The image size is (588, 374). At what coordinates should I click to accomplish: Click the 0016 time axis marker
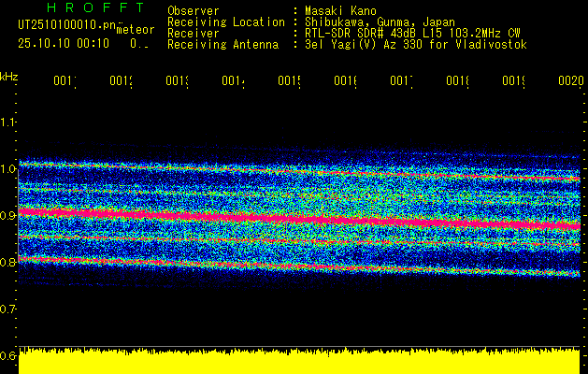coord(345,80)
